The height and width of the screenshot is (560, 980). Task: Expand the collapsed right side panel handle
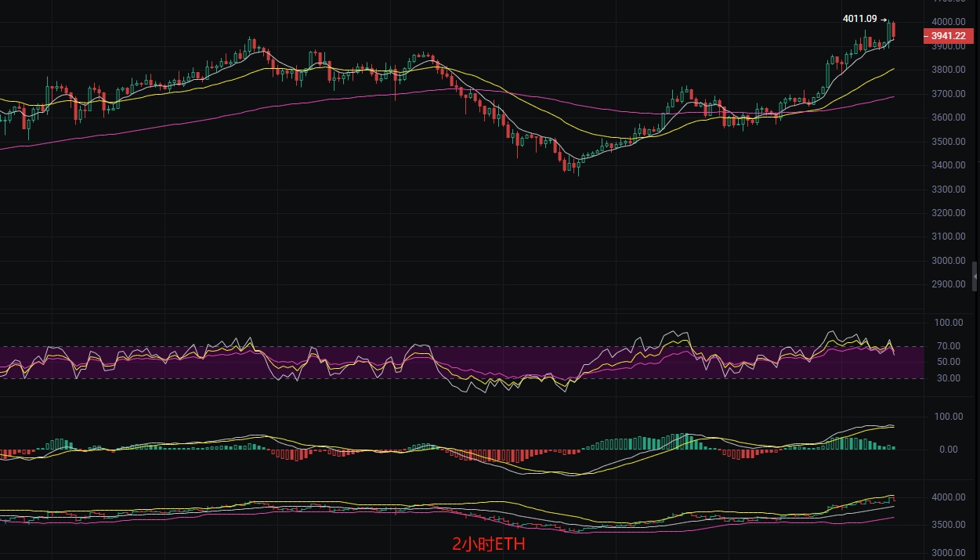pos(975,277)
